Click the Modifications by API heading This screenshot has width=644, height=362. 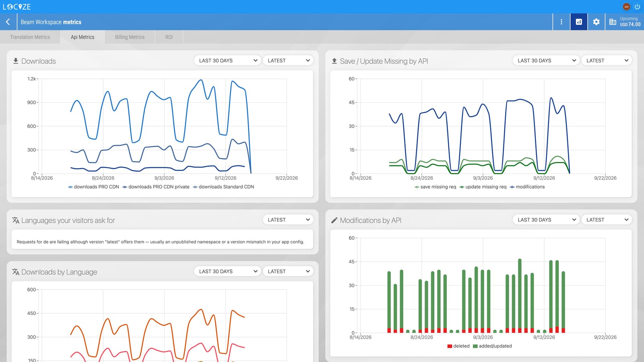click(x=371, y=220)
